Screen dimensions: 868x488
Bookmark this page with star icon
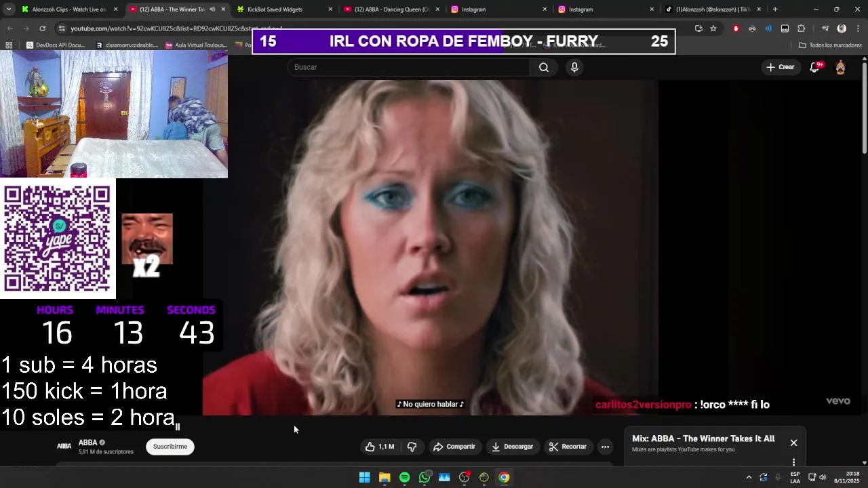click(x=713, y=28)
